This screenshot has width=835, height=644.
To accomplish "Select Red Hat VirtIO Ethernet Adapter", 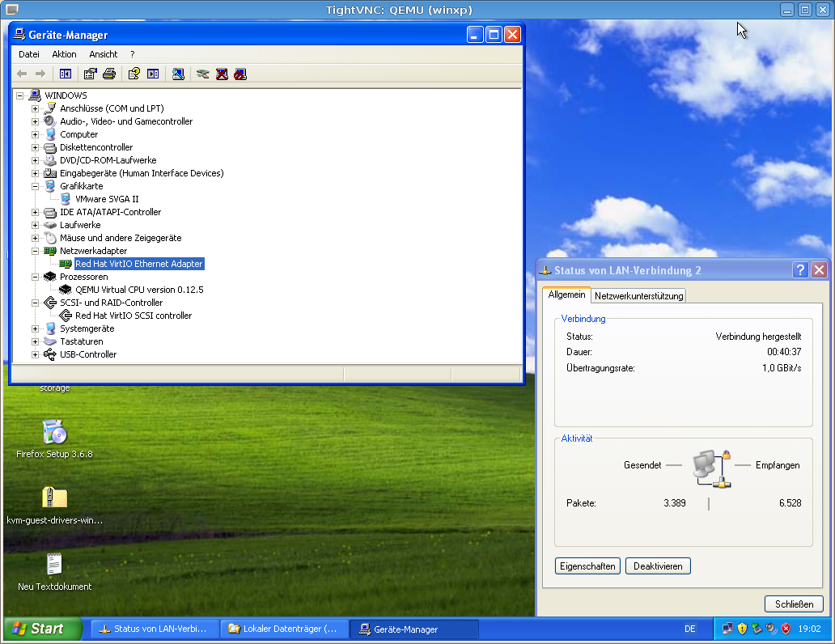I will [139, 265].
